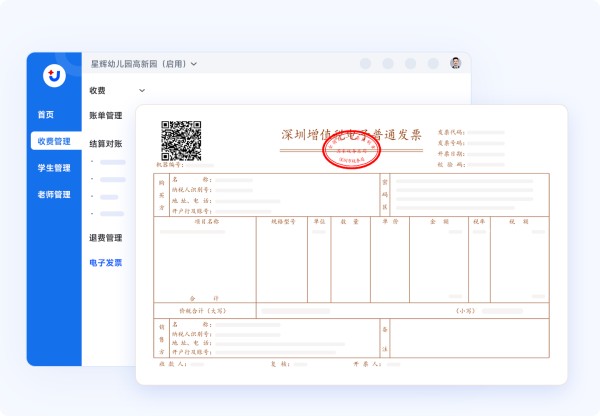This screenshot has height=416, width=600.
Task: Click the 价税合计（大写） cell
Action: (205, 310)
